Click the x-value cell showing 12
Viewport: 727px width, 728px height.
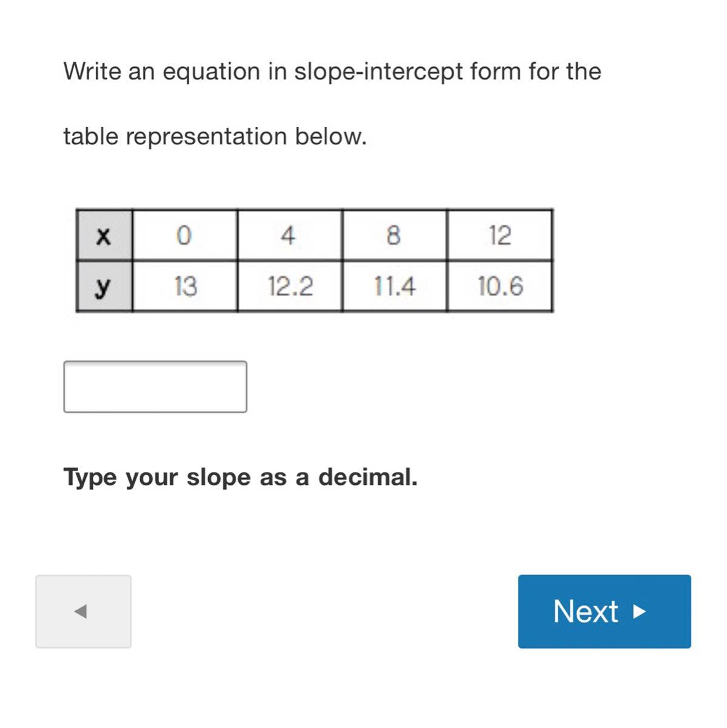(x=500, y=235)
